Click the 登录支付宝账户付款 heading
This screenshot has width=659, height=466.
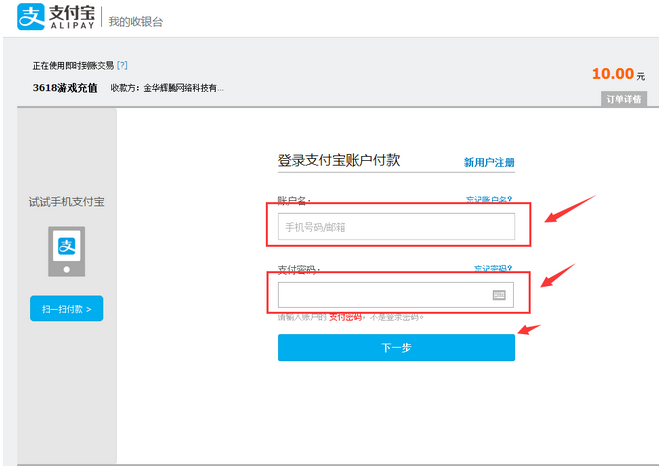pyautogui.click(x=339, y=160)
